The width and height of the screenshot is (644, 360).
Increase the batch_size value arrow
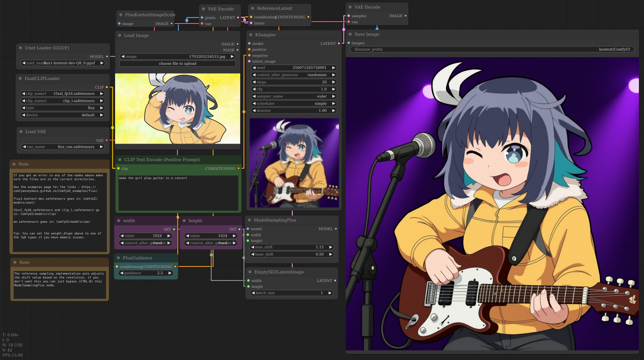coord(330,293)
